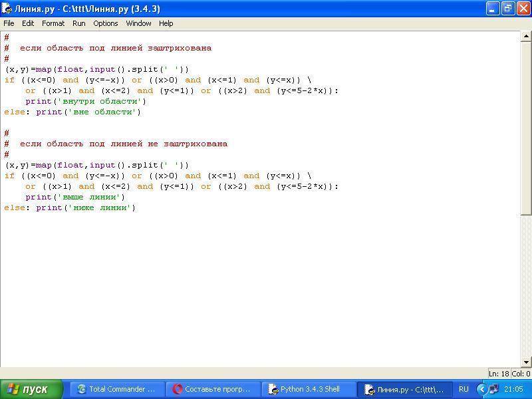The height and width of the screenshot is (399, 532).
Task: Click the RU language indicator
Action: [x=464, y=389]
